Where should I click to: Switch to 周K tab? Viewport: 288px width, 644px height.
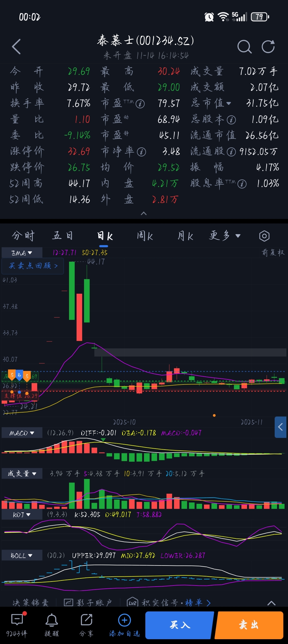click(x=145, y=236)
